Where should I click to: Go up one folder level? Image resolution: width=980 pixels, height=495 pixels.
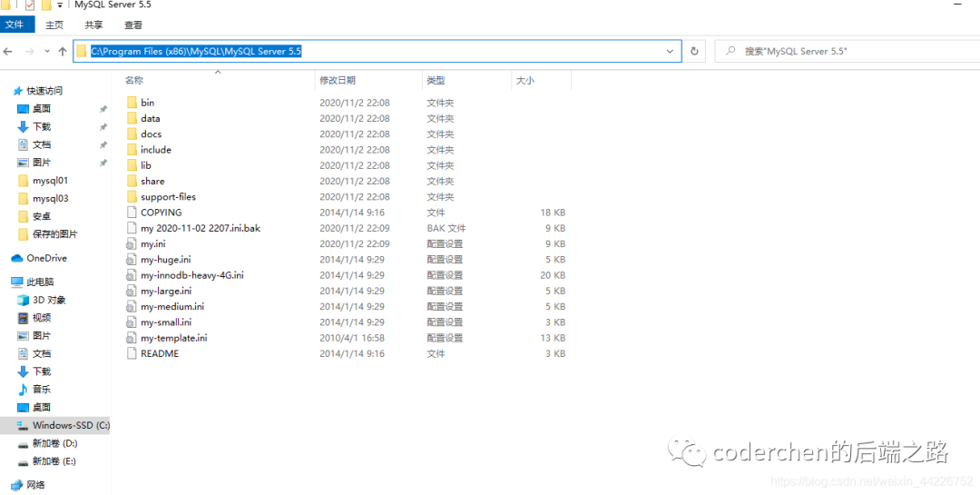(62, 51)
